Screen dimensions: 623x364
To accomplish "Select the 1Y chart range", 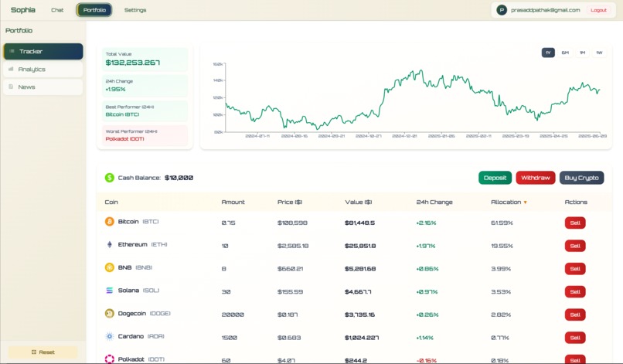I will [548, 53].
